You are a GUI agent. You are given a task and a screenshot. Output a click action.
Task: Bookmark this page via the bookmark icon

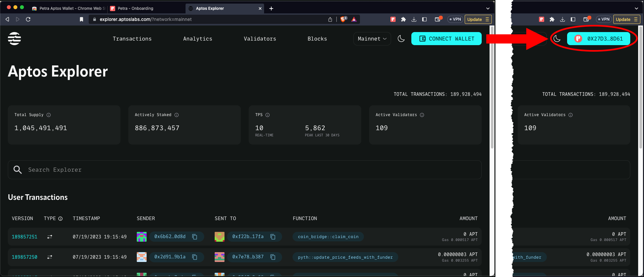tap(81, 19)
